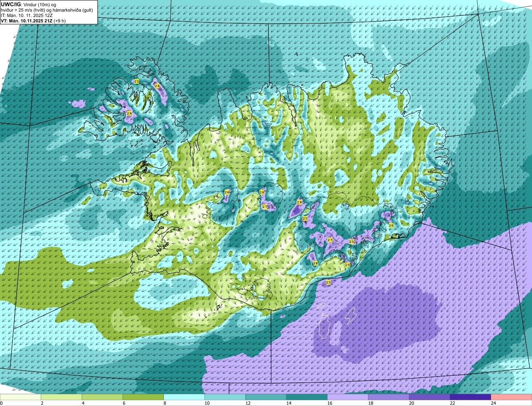Click the yellow max-gust label 28

point(315,263)
